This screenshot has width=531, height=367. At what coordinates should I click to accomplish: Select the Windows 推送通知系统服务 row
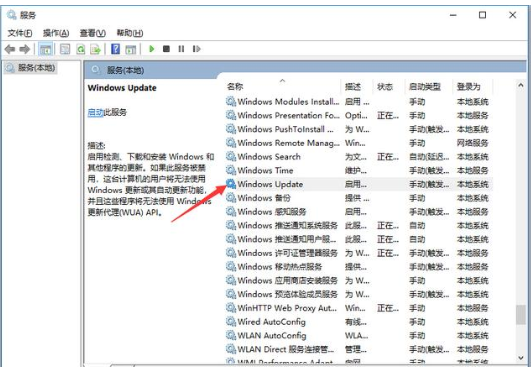(x=359, y=225)
